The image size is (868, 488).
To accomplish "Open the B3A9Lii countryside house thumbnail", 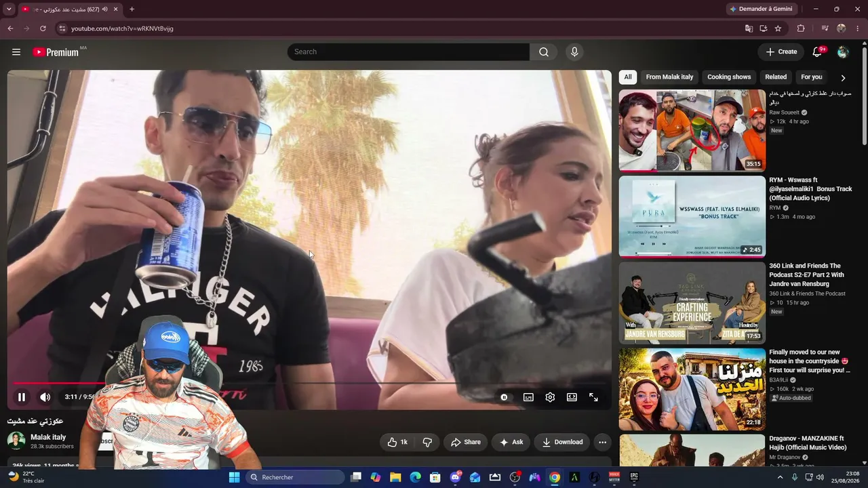I will click(x=692, y=390).
